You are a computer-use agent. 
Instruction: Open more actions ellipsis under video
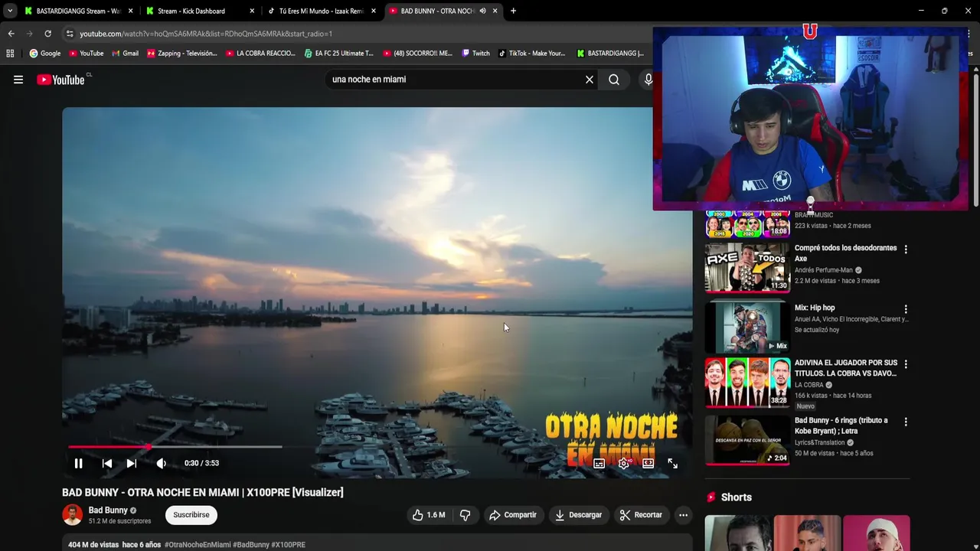point(683,515)
